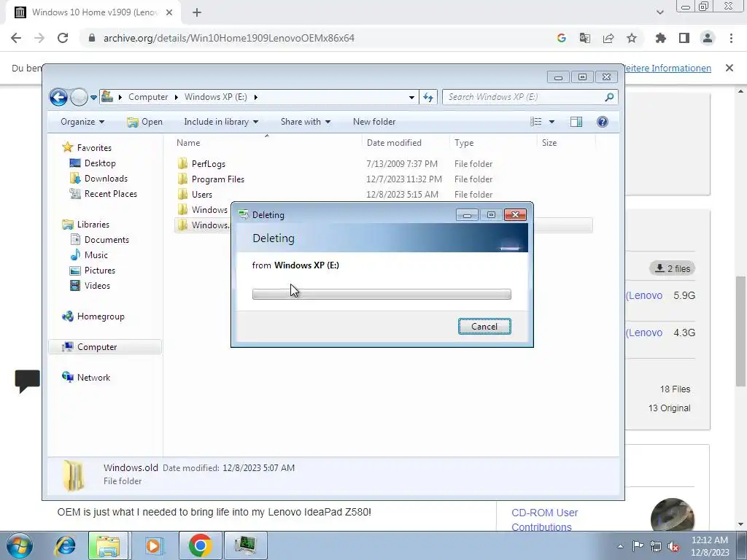Click the Share page icon in Chrome
Image resolution: width=747 pixels, height=560 pixels.
[x=608, y=38]
